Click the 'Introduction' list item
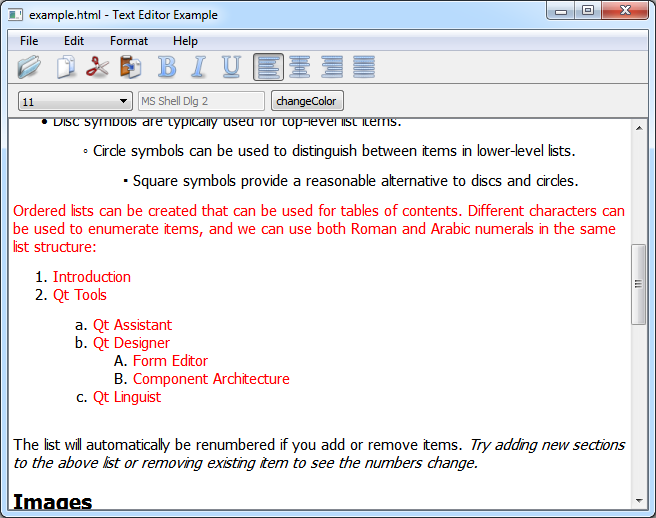Viewport: 656px width, 518px height. 92,277
